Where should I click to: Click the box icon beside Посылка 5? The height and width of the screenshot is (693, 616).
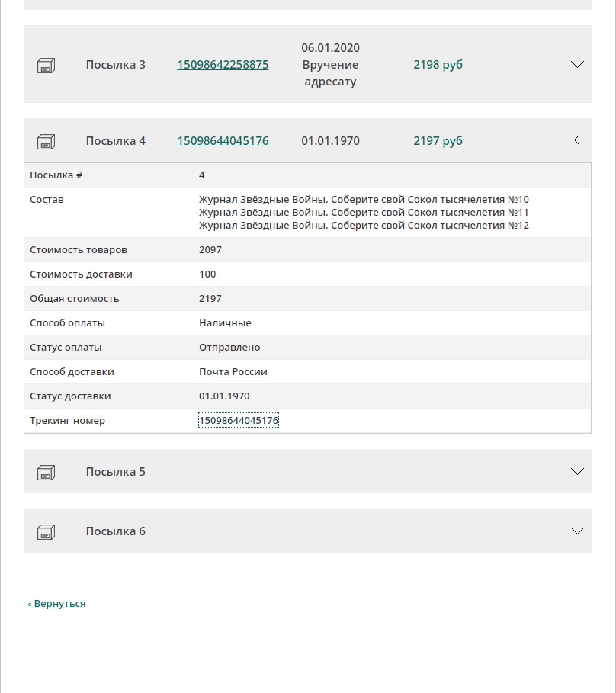(x=46, y=473)
